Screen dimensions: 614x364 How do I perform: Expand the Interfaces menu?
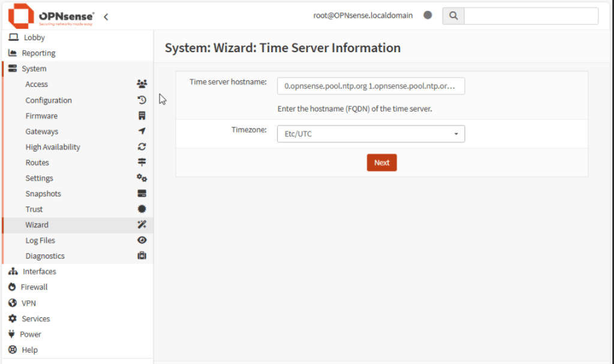click(x=39, y=272)
